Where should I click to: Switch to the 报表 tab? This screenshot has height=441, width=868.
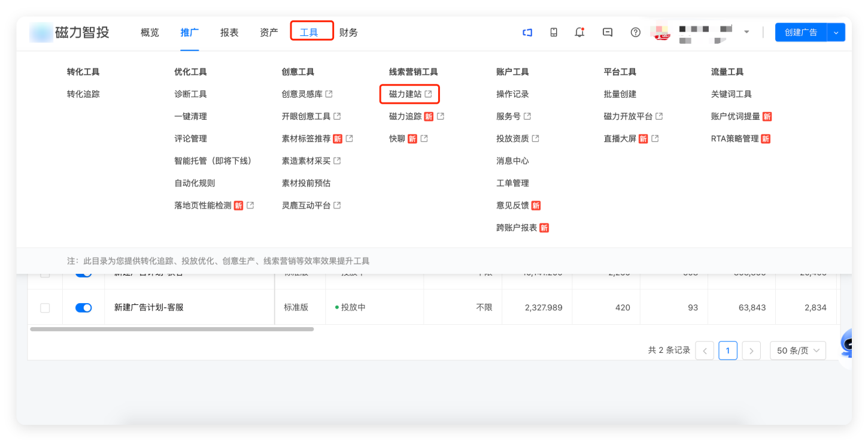229,32
